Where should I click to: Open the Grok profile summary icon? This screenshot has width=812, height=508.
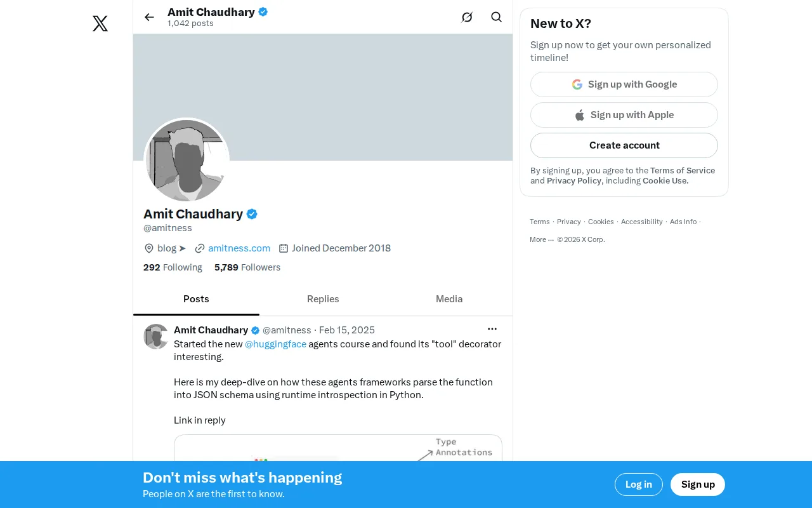[467, 17]
